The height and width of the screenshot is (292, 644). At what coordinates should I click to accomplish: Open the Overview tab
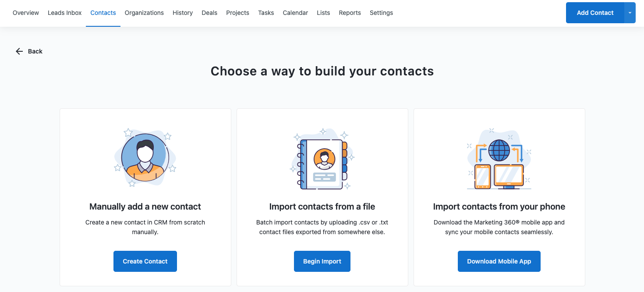26,13
